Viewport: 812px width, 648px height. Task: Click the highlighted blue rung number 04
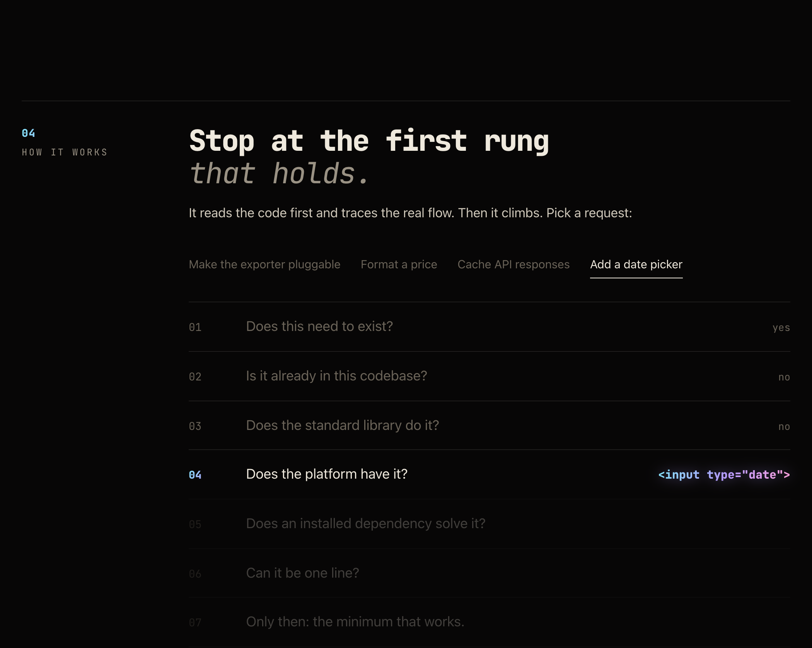(x=195, y=475)
